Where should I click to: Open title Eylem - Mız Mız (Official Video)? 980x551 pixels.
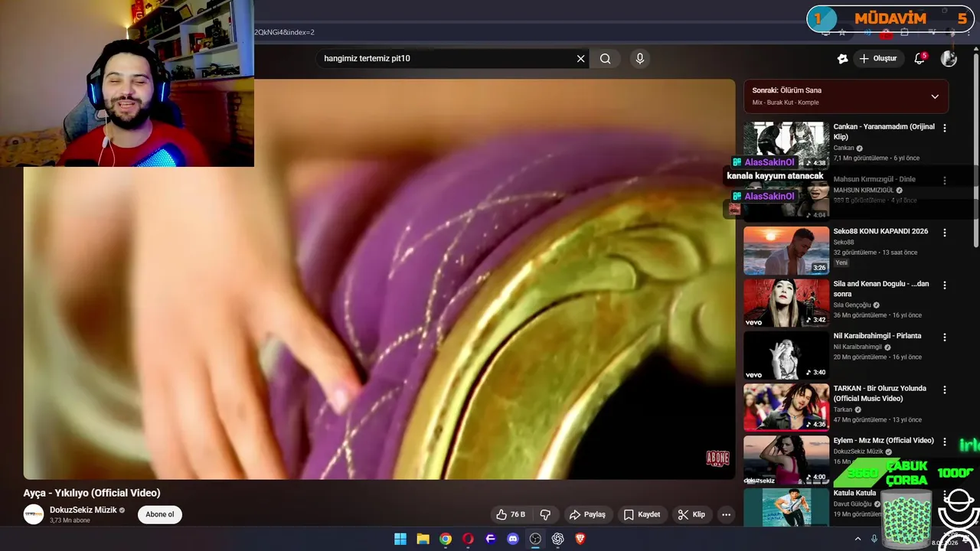pos(884,441)
